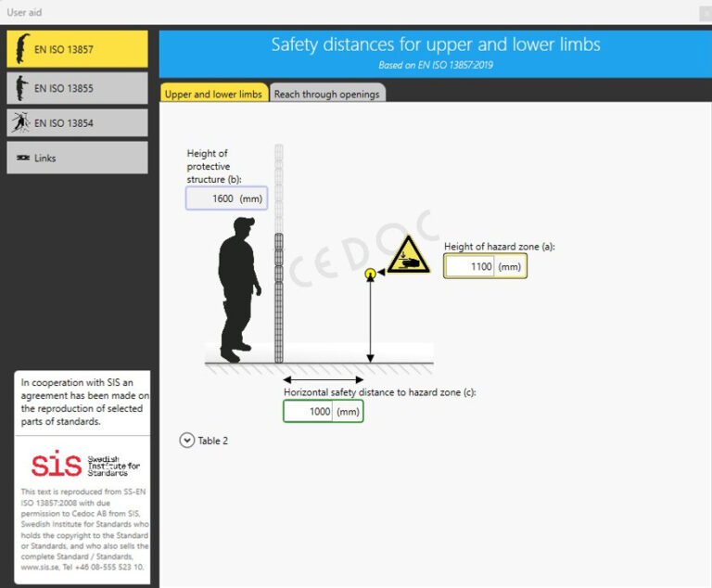Click the reaching arm icon for EN ISO 13857
Viewport: 712px width, 588px height.
point(22,48)
